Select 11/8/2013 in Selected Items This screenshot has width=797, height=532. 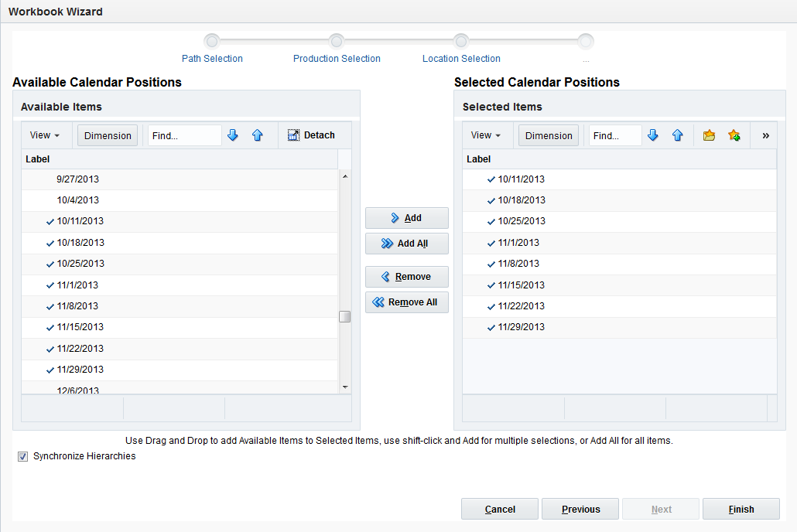[620, 264]
